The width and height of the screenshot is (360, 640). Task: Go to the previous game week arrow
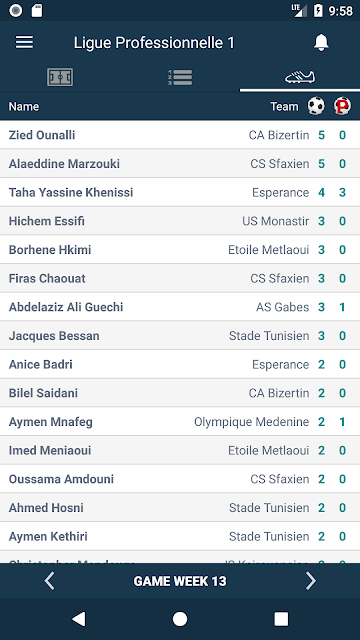[49, 580]
